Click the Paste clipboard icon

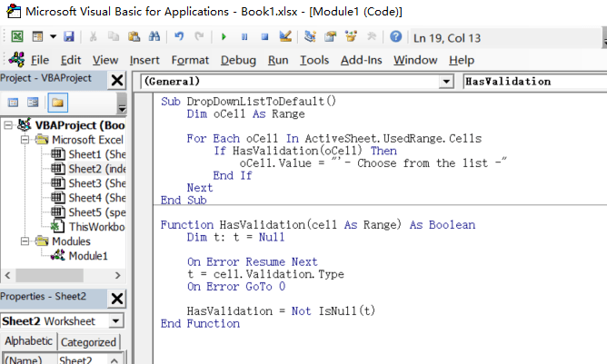(x=134, y=36)
